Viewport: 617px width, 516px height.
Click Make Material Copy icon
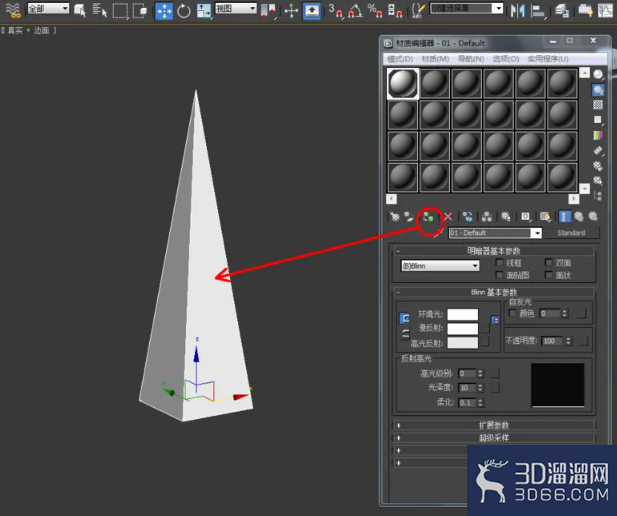pyautogui.click(x=467, y=216)
